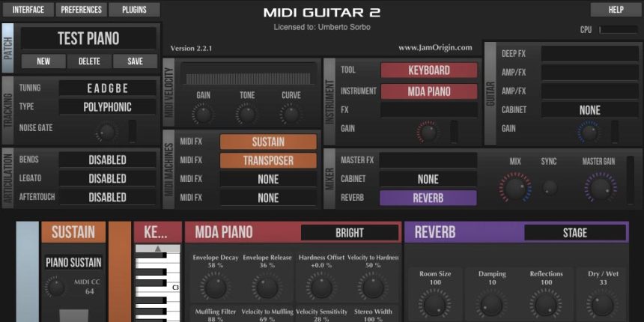Click the Master Gain knob
This screenshot has height=322, width=644.
pyautogui.click(x=598, y=187)
